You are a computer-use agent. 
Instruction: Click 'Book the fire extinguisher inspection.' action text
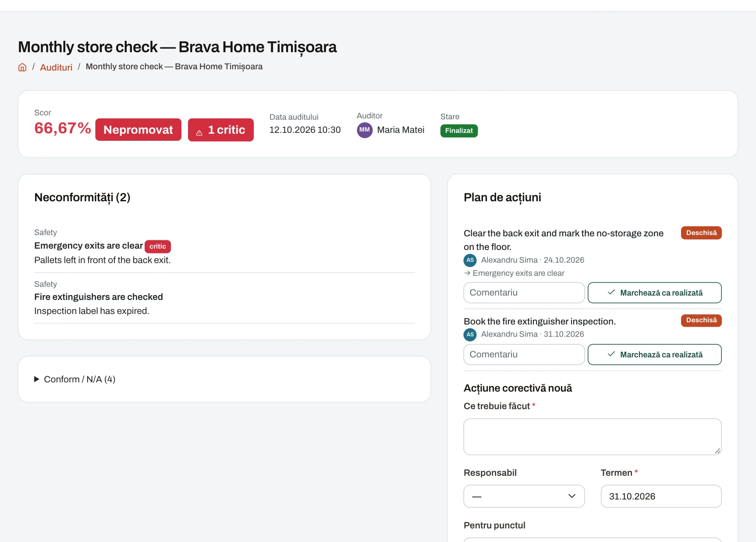[x=540, y=321]
